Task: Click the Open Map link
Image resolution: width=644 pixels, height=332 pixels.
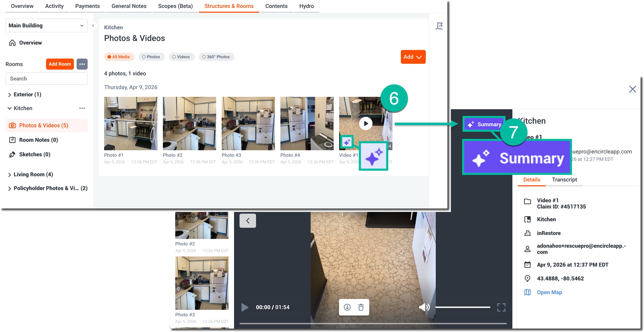Action: (549, 292)
